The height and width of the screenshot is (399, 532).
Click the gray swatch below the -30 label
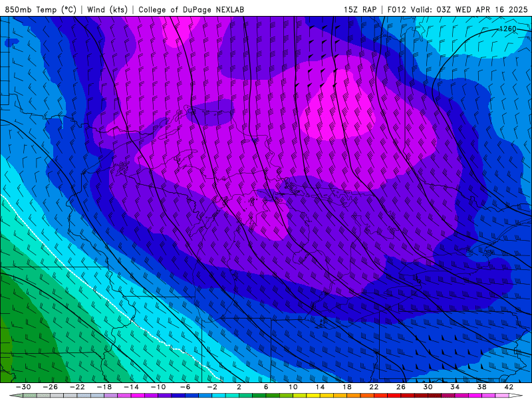[30, 396]
